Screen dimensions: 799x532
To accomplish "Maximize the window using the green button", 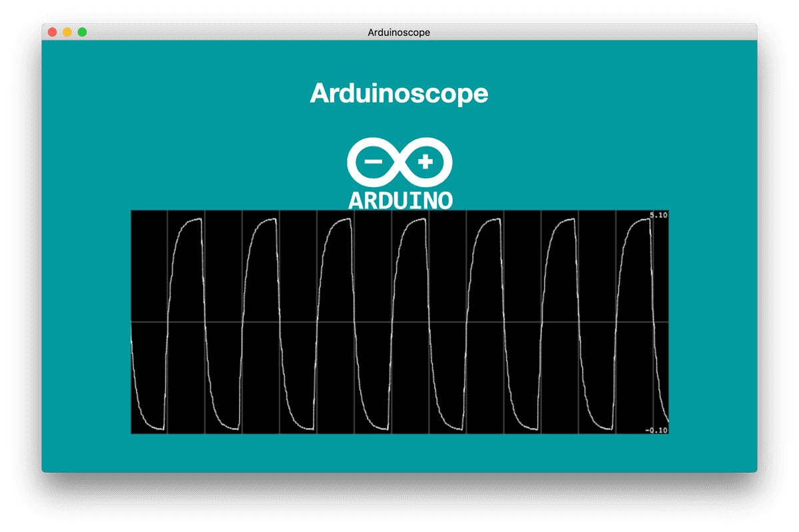I will [x=82, y=32].
